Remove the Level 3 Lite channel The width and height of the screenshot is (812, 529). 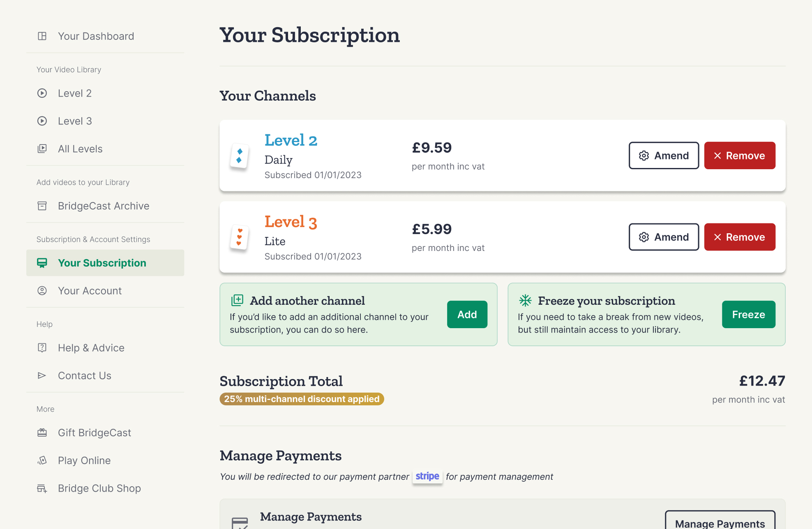pyautogui.click(x=739, y=237)
